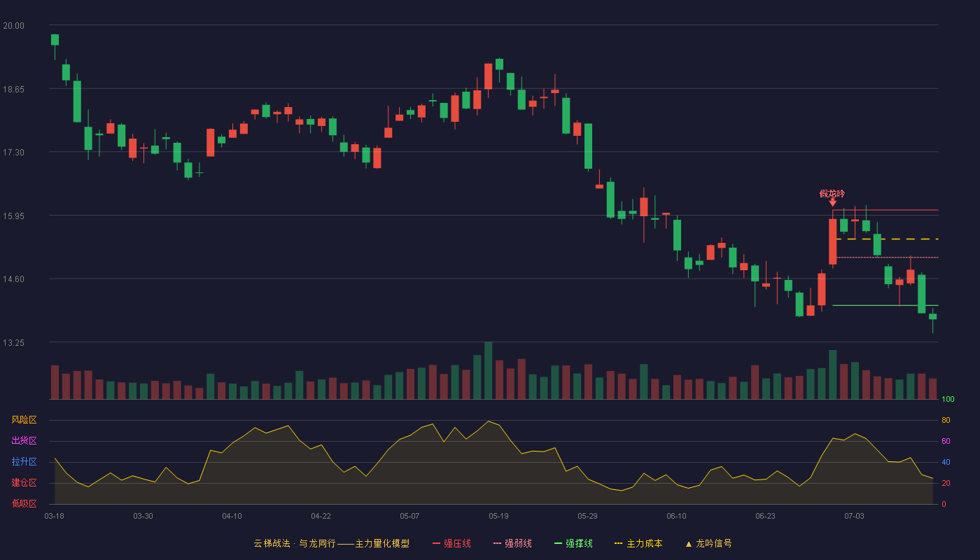The height and width of the screenshot is (560, 980).
Task: Click the 06-10 date label
Action: 676,516
